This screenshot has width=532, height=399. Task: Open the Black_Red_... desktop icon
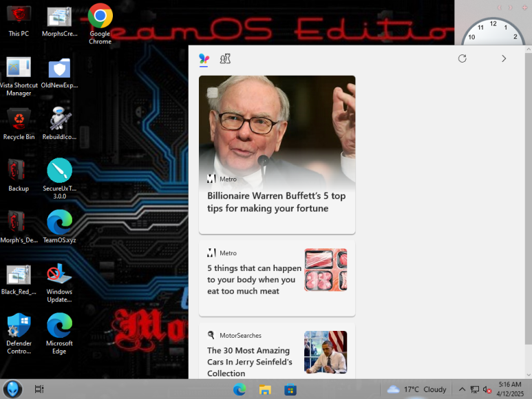(x=19, y=279)
